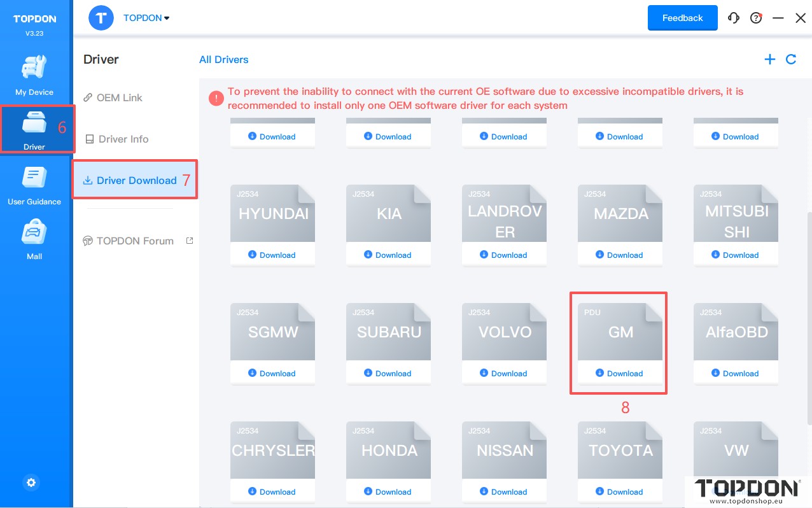Image resolution: width=812 pixels, height=508 pixels.
Task: Add a driver with plus icon
Action: 770,59
